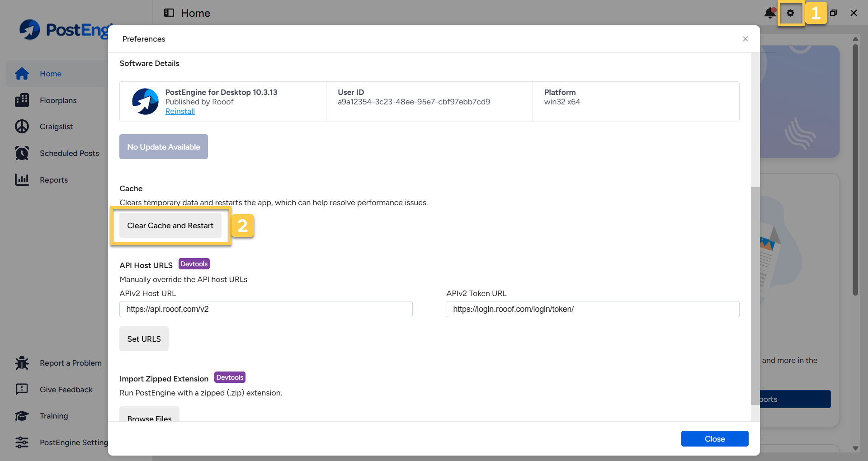Click the 'Preferences' dialog title
This screenshot has width=868, height=461.
[144, 39]
